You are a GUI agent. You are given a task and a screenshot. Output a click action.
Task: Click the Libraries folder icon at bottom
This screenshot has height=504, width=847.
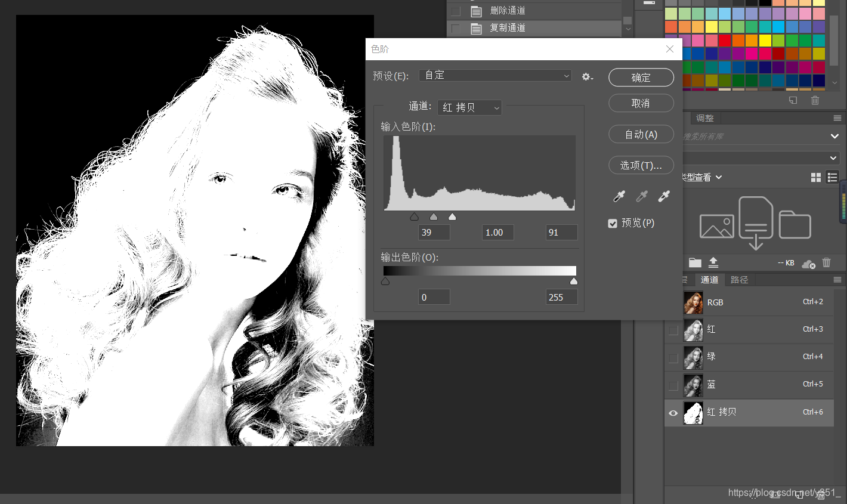pyautogui.click(x=695, y=262)
